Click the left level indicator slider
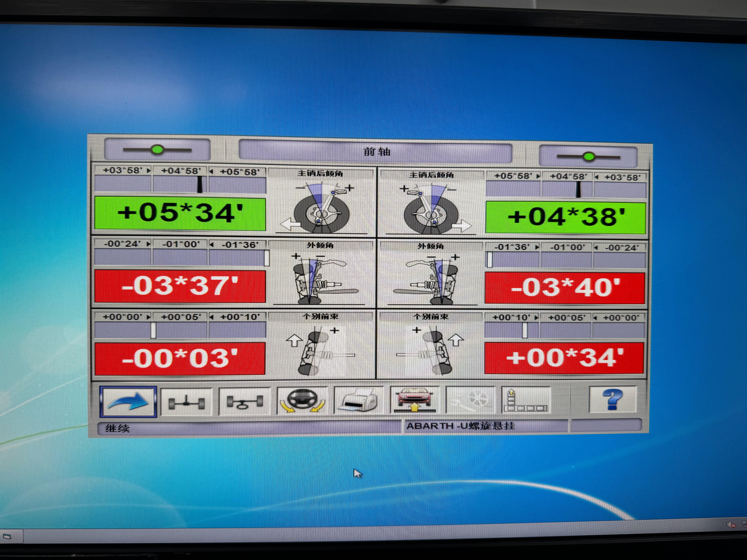 157,150
